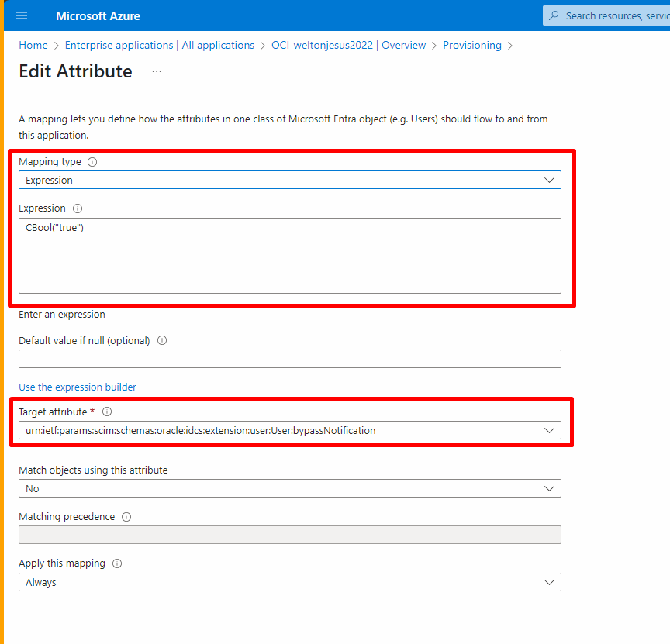Click the Mapping type info icon
Image resolution: width=670 pixels, height=644 pixels.
[x=92, y=162]
